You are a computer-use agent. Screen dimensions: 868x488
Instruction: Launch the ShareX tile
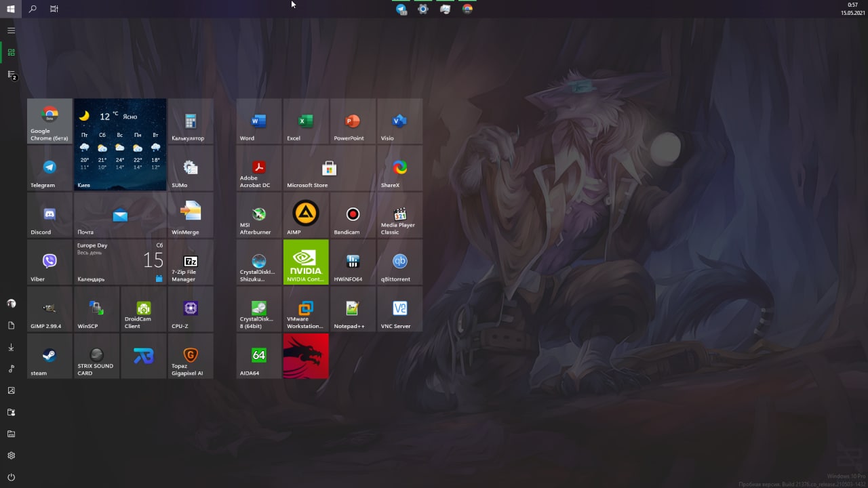[399, 168]
